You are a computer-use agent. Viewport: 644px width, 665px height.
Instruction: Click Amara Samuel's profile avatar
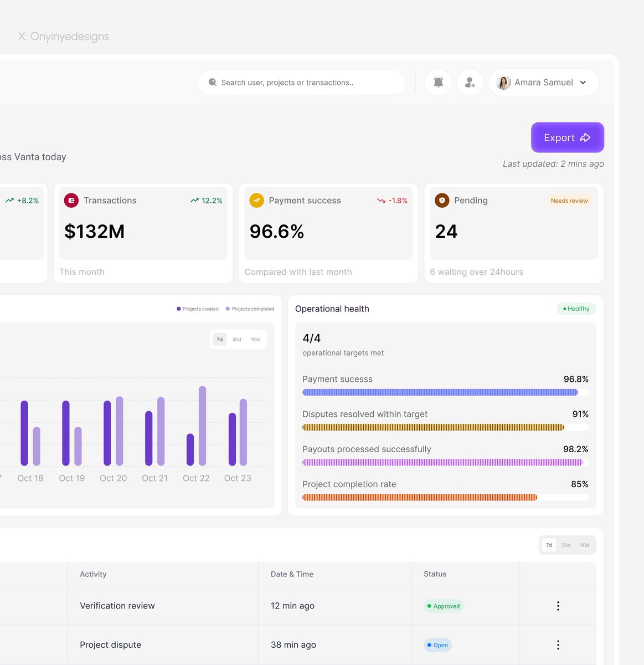click(x=503, y=83)
